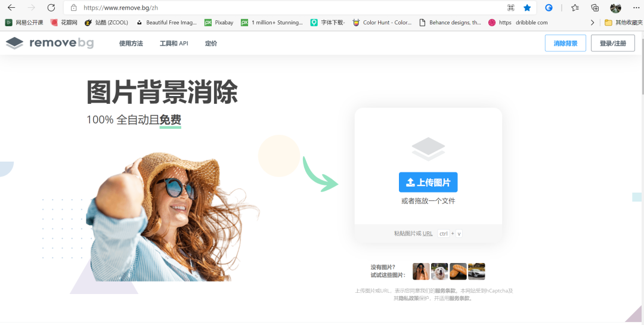Click the URL link under upload box
This screenshot has width=644, height=325.
tap(428, 233)
